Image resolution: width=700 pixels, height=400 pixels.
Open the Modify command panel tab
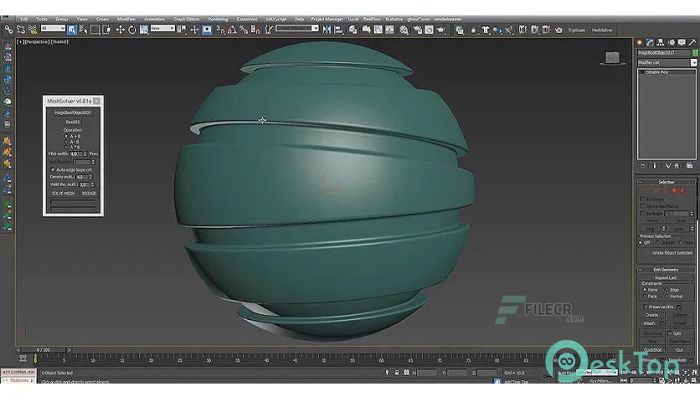click(x=650, y=42)
